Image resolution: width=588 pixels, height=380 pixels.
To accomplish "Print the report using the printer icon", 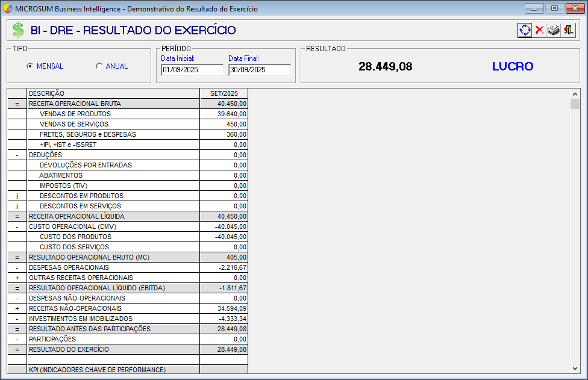I will pos(553,30).
